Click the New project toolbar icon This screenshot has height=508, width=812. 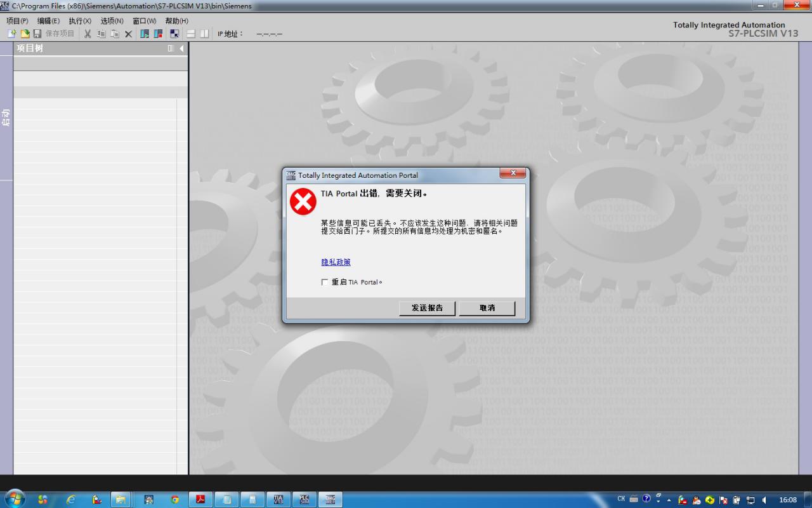(11, 34)
